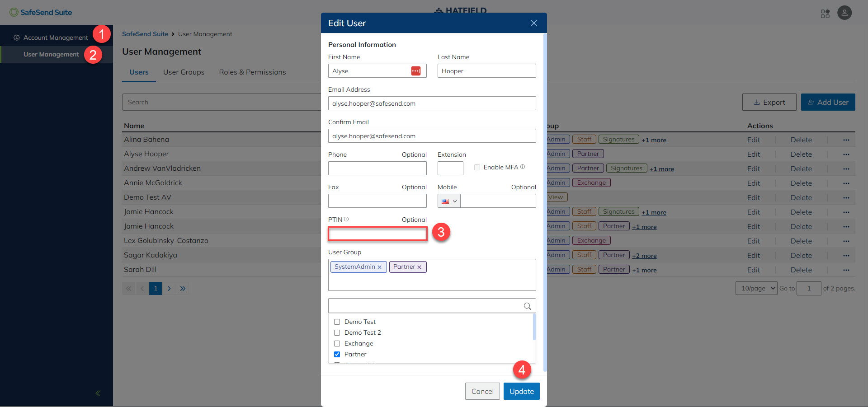
Task: Click the Update button
Action: pyautogui.click(x=521, y=391)
